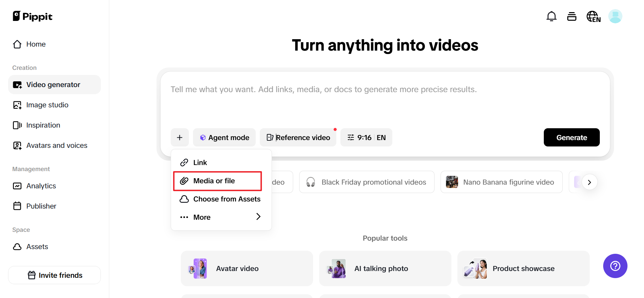The image size is (644, 298).
Task: Open Inspiration page
Action: [54, 125]
